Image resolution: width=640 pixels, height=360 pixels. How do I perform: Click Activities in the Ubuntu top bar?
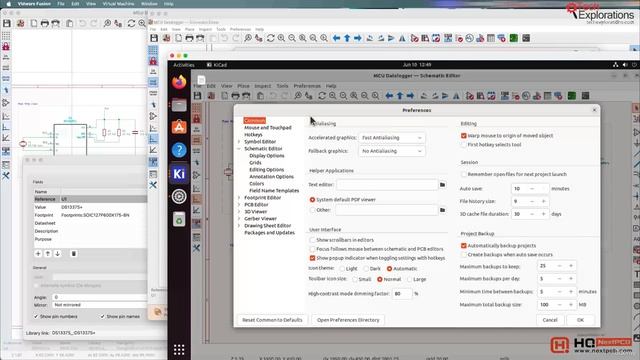click(184, 65)
